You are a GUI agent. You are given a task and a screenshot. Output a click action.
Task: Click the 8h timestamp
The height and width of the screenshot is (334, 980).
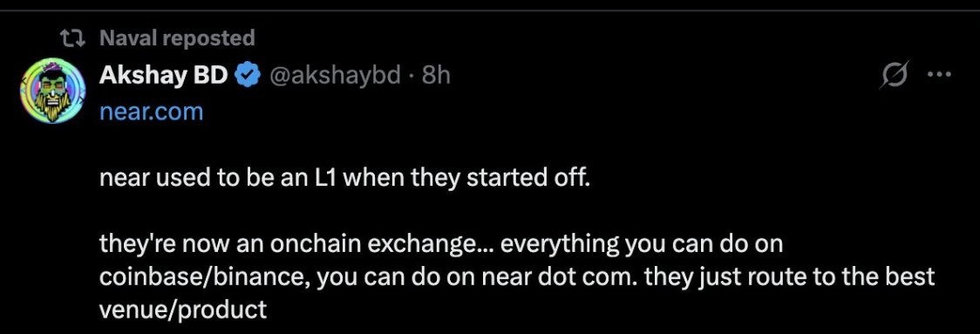(x=436, y=76)
